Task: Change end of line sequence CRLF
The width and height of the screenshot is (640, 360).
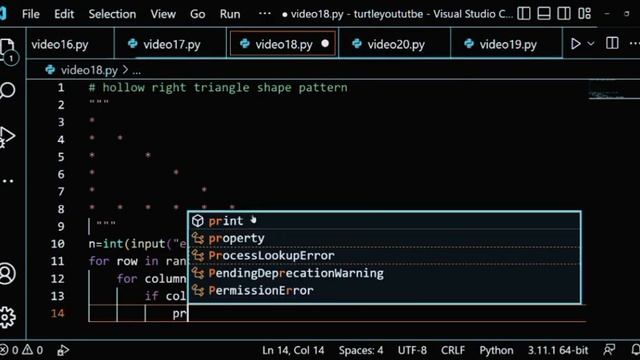Action: pos(453,350)
